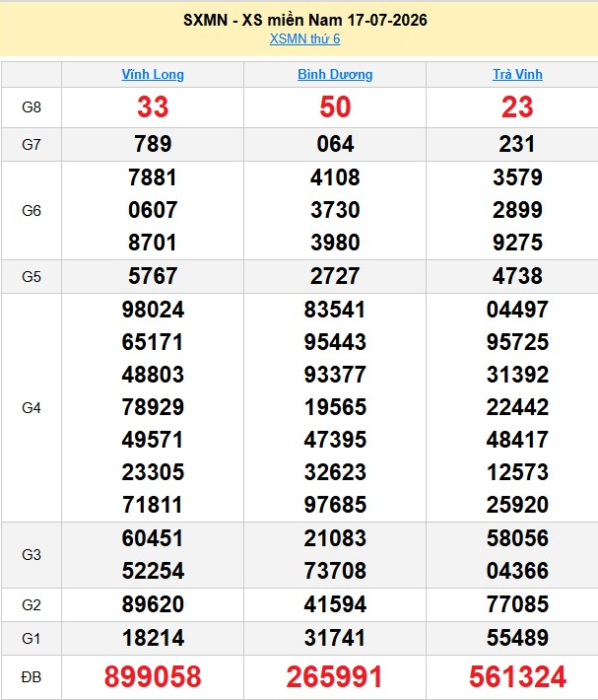Image resolution: width=598 pixels, height=700 pixels.
Task: Click the Trà Vinh G8 number 23
Action: tap(517, 107)
